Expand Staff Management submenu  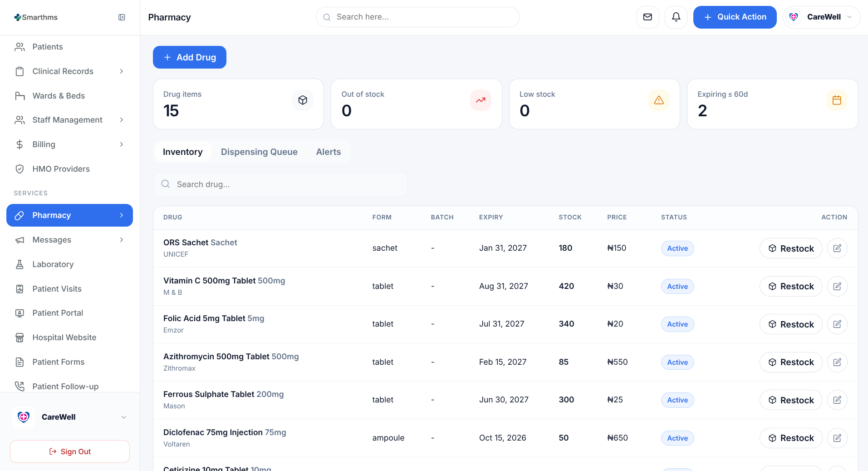point(121,120)
